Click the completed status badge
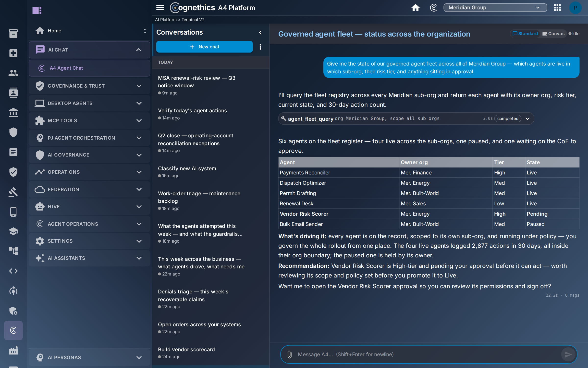Image resolution: width=588 pixels, height=368 pixels. pyautogui.click(x=508, y=118)
